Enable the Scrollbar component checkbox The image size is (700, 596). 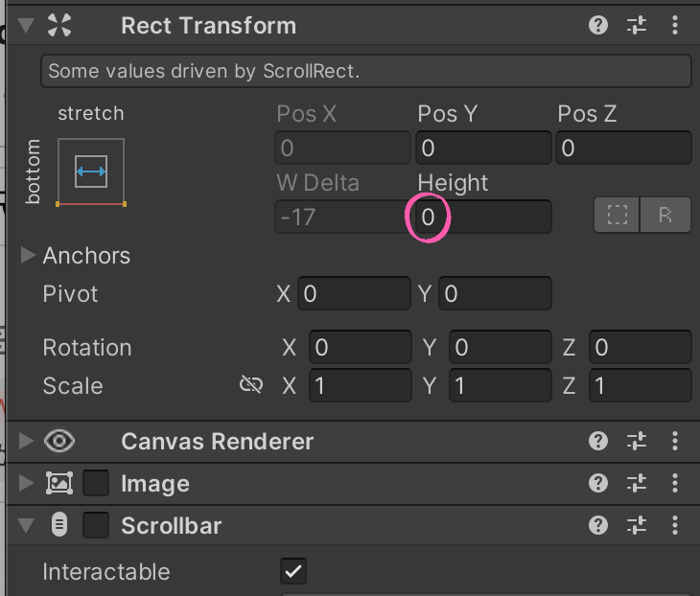coord(96,525)
